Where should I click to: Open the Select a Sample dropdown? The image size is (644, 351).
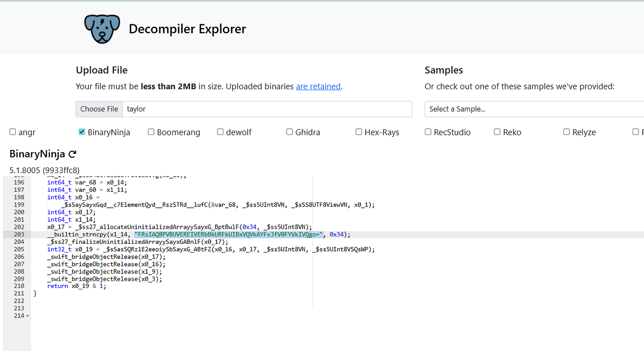pyautogui.click(x=534, y=109)
